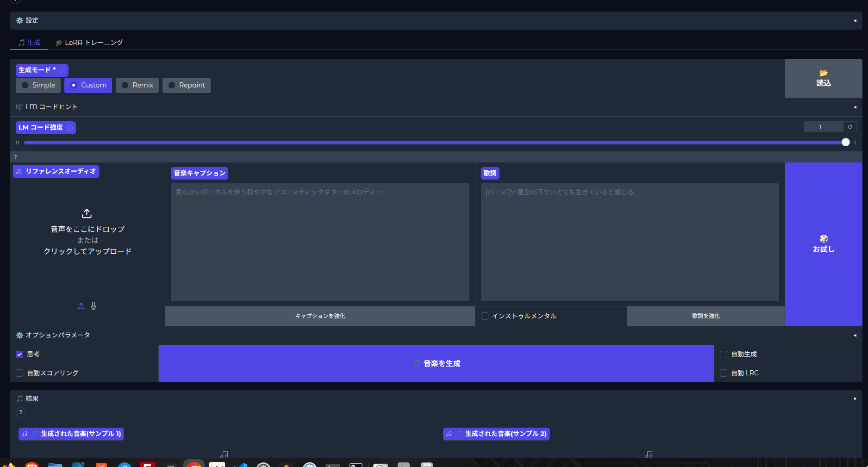Click the info icon beside LM コード強度
The width and height of the screenshot is (868, 467).
point(70,128)
